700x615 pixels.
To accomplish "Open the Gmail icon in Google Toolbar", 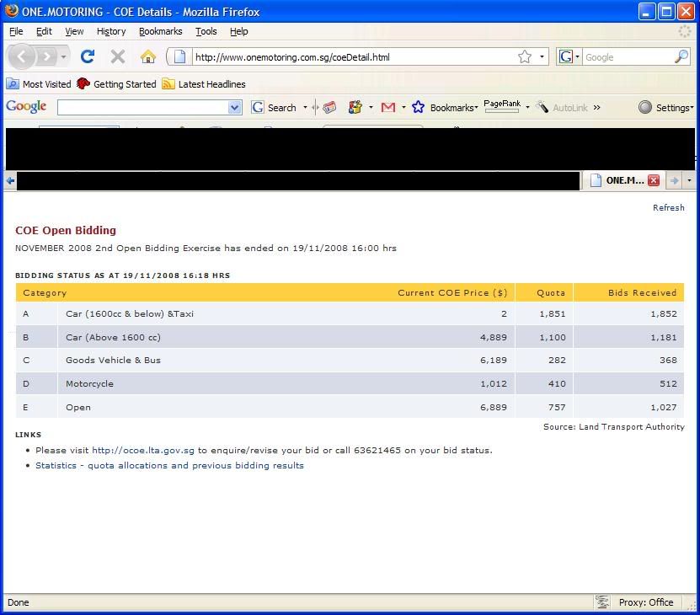I will tap(387, 107).
